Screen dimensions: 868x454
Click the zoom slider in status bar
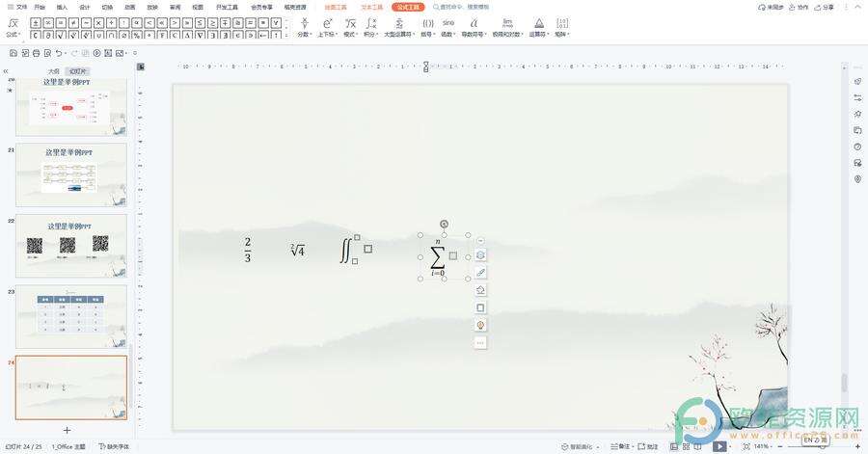tap(817, 446)
